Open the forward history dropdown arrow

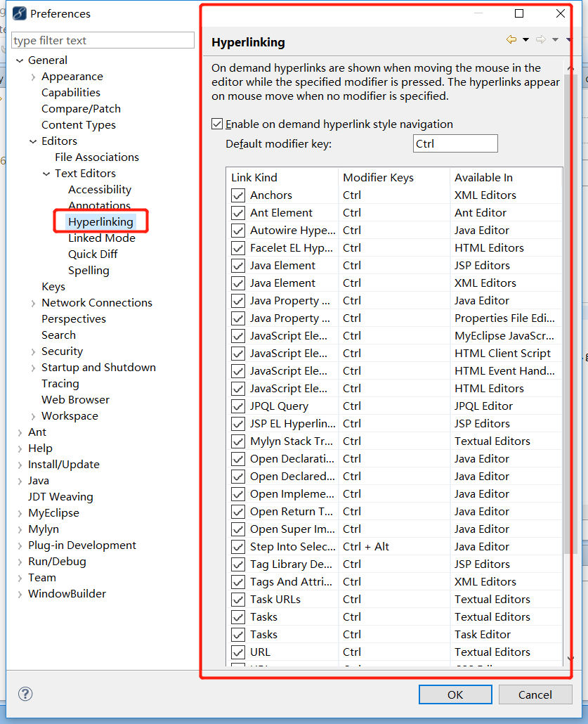555,39
